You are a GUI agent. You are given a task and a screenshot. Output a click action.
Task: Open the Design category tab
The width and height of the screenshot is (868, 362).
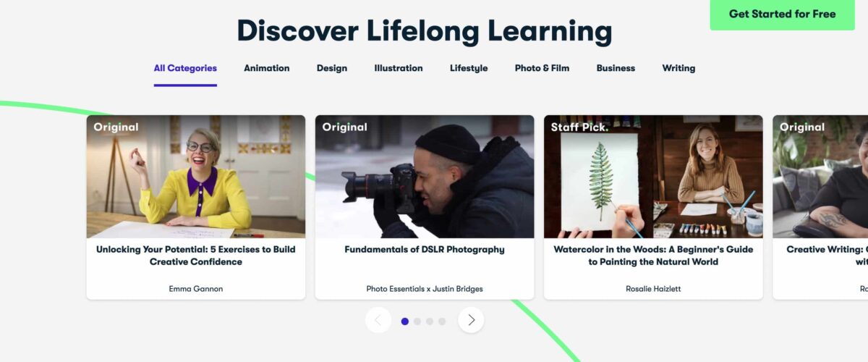tap(332, 68)
